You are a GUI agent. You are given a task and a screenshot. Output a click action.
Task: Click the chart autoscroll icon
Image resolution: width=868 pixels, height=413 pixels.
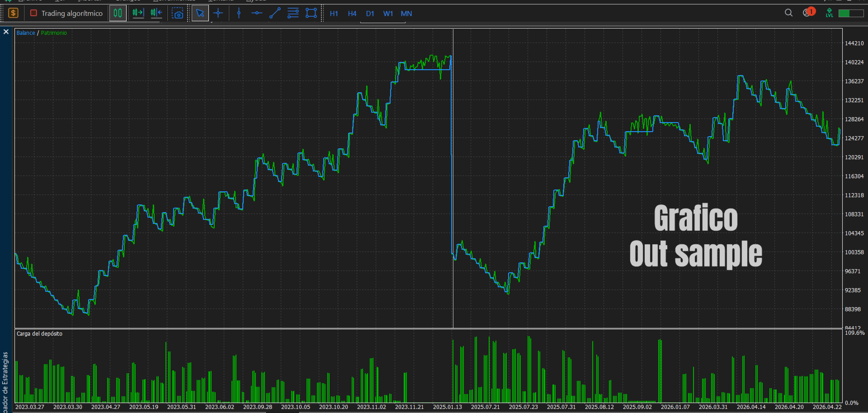pos(156,13)
